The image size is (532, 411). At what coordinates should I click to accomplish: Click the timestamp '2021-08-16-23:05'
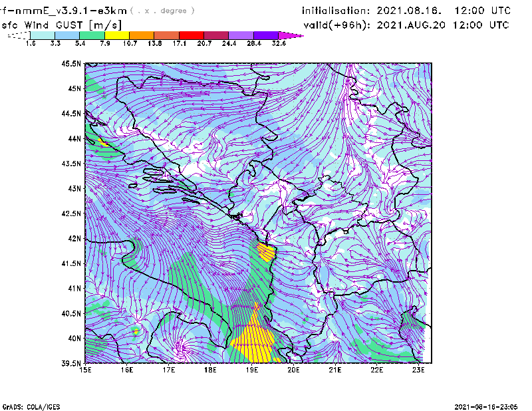point(486,407)
